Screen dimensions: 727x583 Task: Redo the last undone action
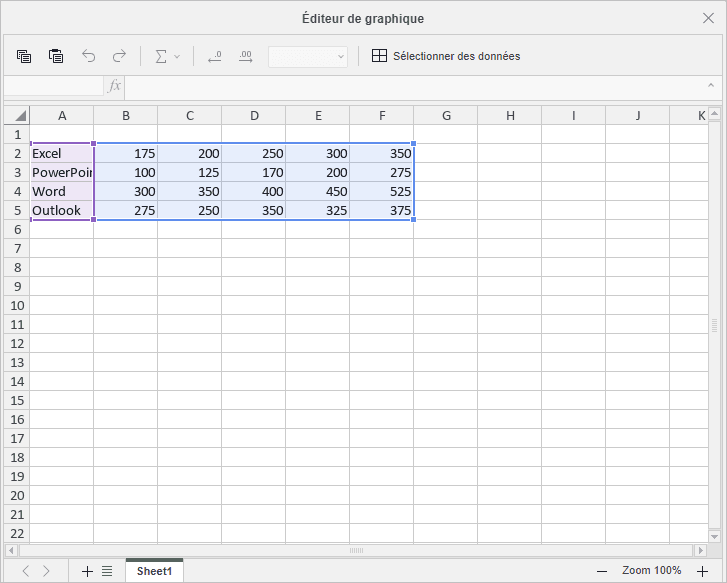119,56
